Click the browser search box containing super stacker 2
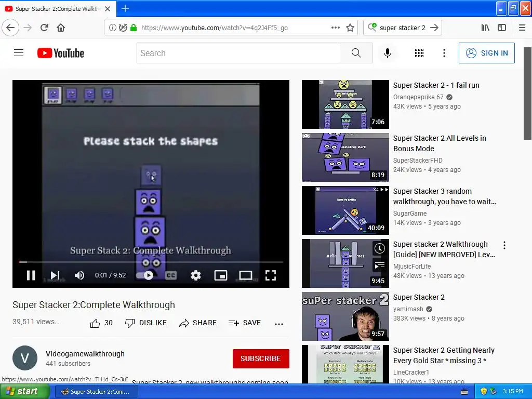532x399 pixels. pos(403,28)
